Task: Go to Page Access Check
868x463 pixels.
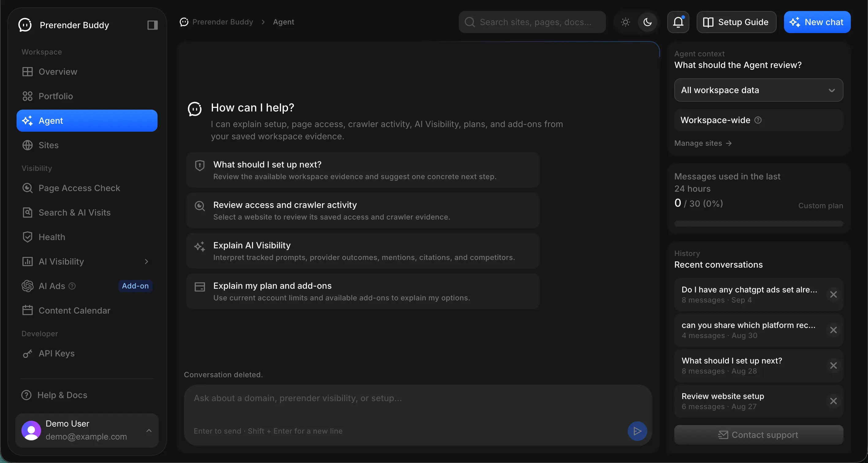Action: (87, 188)
